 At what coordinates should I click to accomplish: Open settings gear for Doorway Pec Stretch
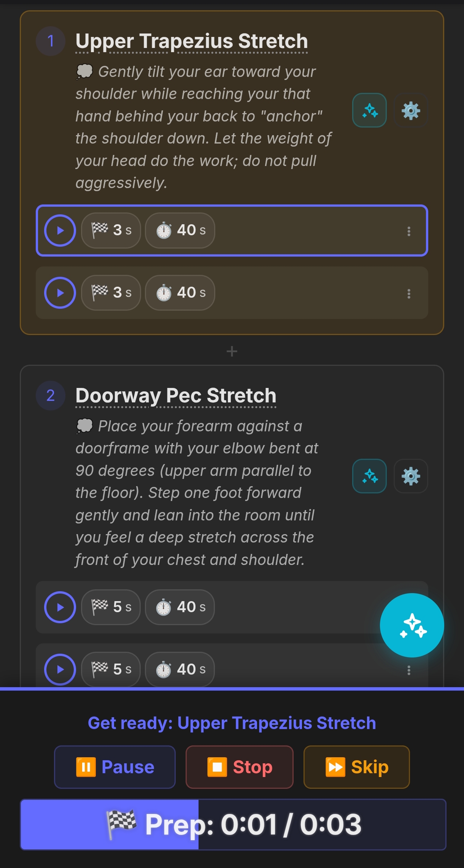(410, 476)
